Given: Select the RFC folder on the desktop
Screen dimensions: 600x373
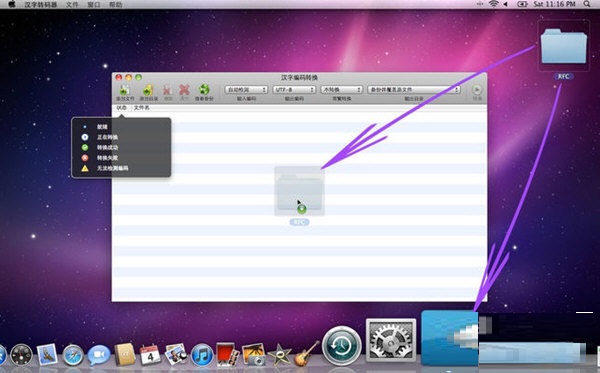Looking at the screenshot, I should 563,47.
